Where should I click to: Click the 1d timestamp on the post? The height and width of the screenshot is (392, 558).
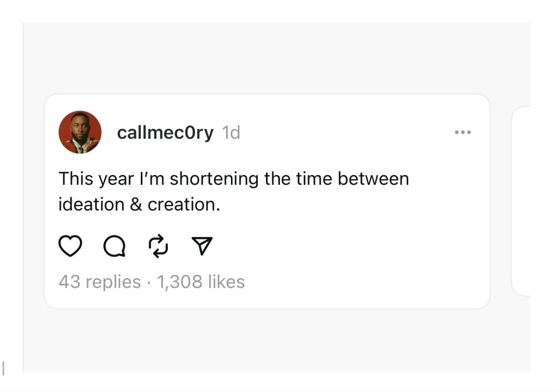pyautogui.click(x=231, y=132)
